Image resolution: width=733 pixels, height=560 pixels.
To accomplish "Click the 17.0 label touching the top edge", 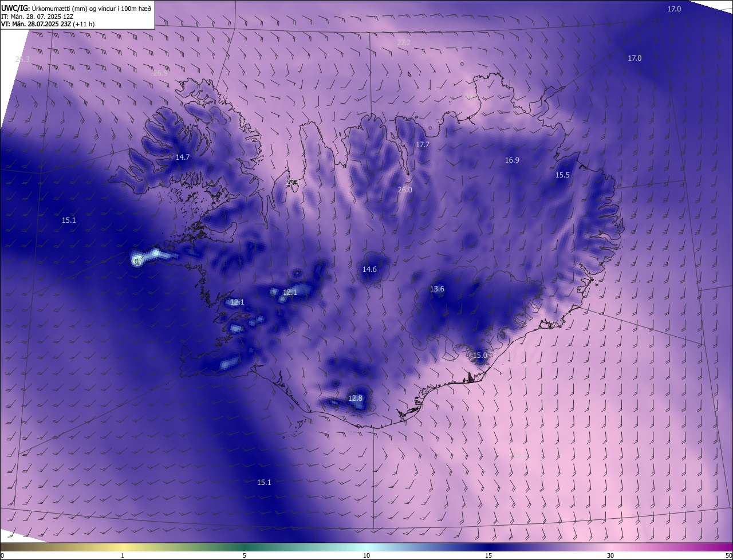I will [675, 9].
